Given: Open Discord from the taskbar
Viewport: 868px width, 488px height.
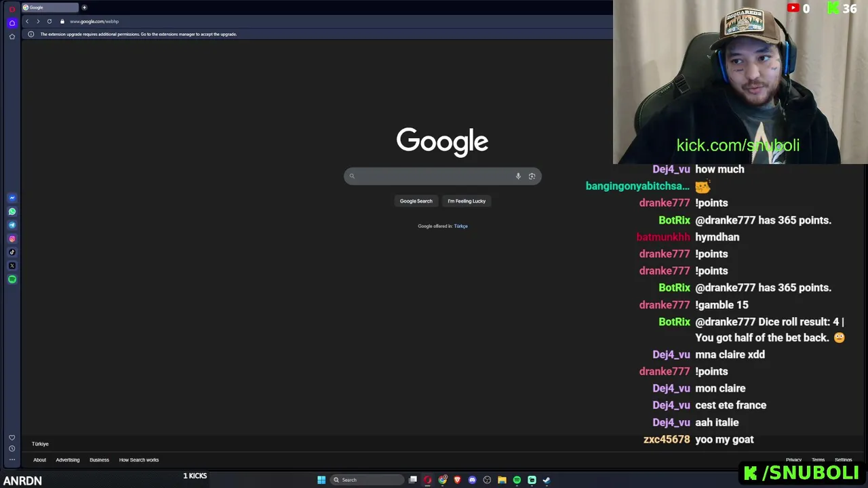Looking at the screenshot, I should (x=472, y=480).
